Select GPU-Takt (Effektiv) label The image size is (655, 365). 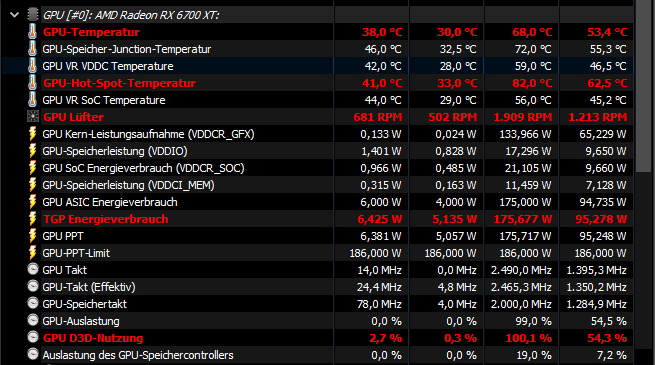point(89,287)
